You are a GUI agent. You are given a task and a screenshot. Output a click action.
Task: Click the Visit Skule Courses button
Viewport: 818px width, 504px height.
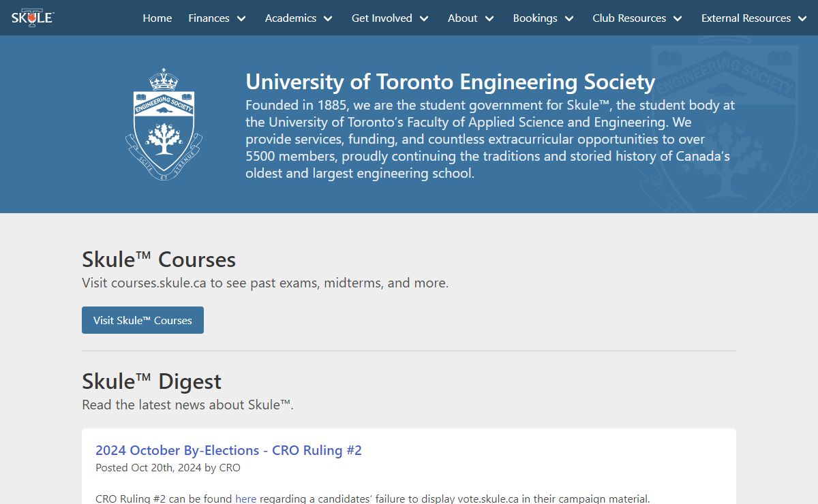click(x=142, y=320)
